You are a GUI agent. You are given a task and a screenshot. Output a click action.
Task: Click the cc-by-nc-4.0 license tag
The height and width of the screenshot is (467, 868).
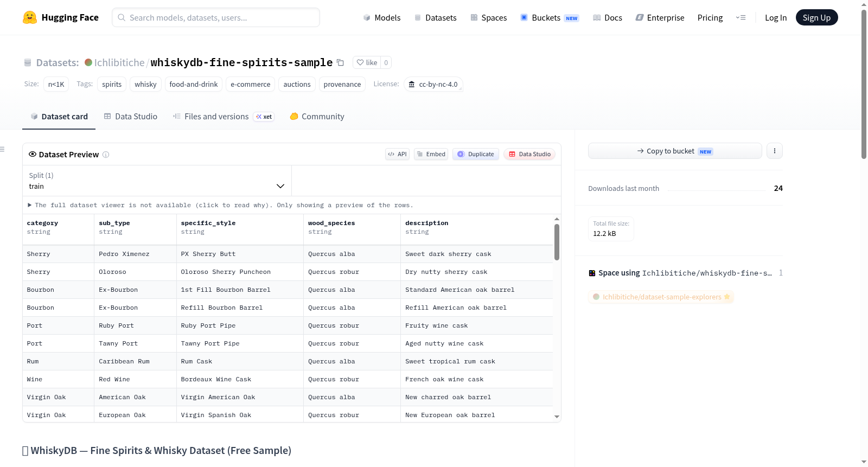click(433, 84)
